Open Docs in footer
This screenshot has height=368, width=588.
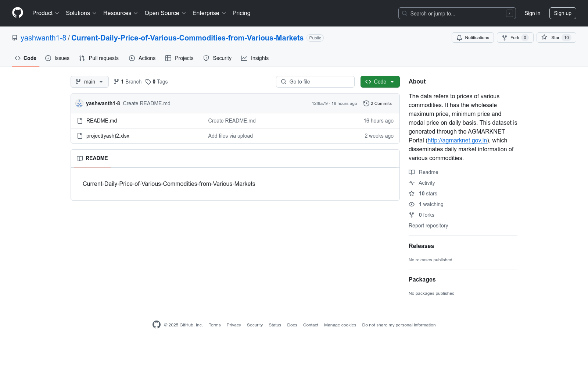tap(292, 325)
